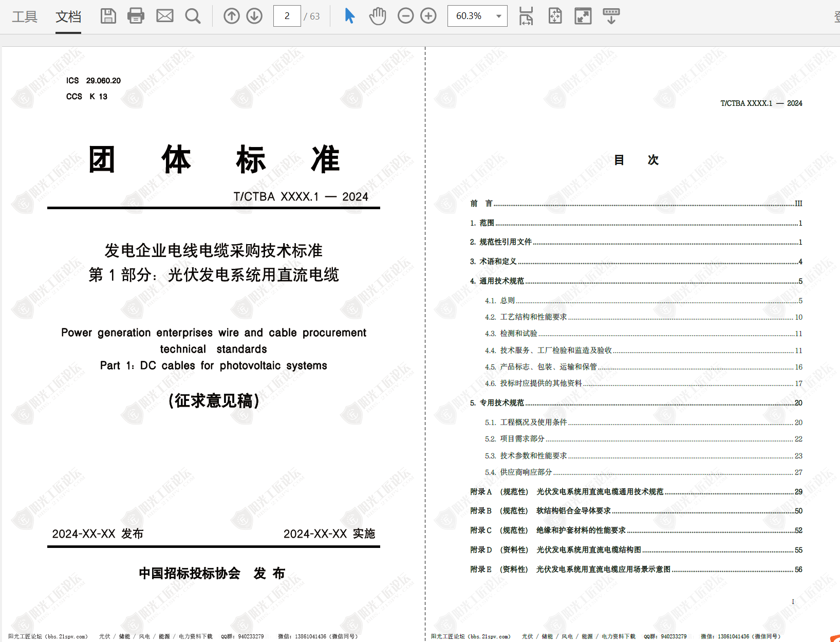This screenshot has width=840, height=642.
Task: Click the Save file icon
Action: tap(108, 16)
